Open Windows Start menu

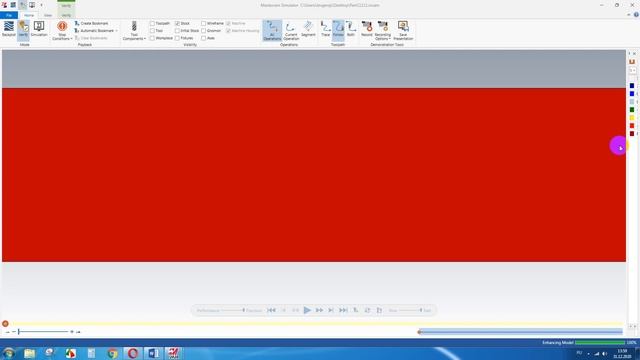[9, 353]
